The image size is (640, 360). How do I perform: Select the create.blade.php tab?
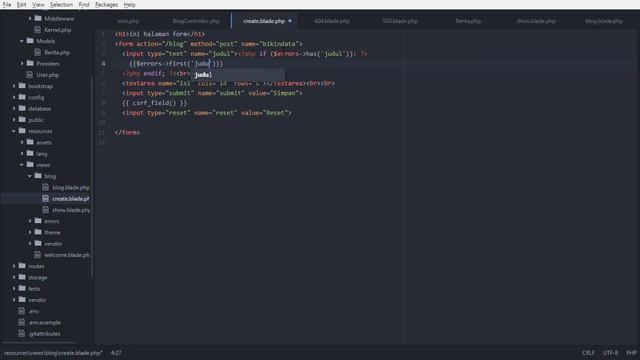click(x=264, y=21)
